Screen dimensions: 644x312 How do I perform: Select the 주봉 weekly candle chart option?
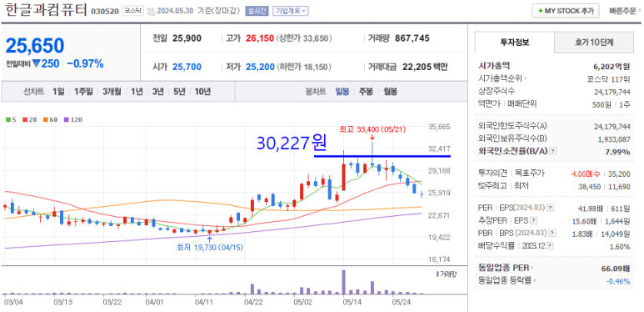coord(366,91)
